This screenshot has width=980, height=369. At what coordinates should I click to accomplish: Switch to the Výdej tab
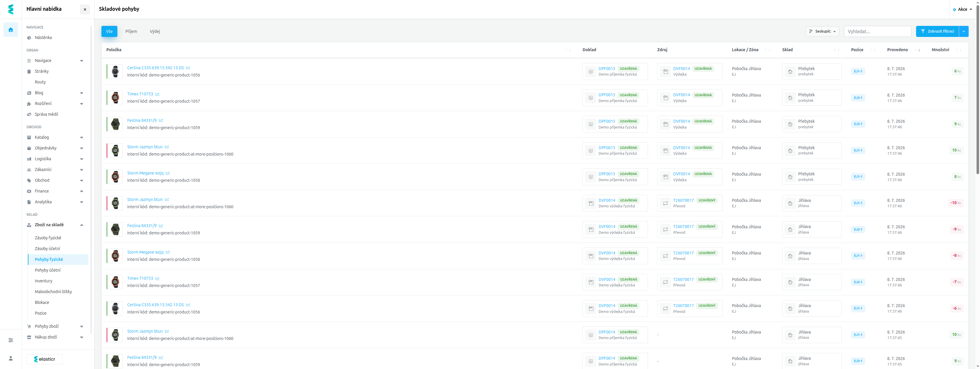click(155, 32)
